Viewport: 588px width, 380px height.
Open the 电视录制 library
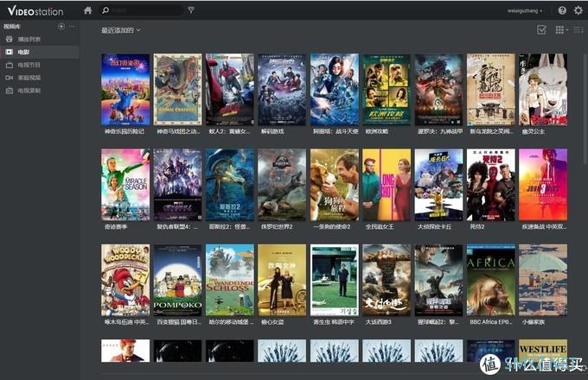click(x=40, y=90)
